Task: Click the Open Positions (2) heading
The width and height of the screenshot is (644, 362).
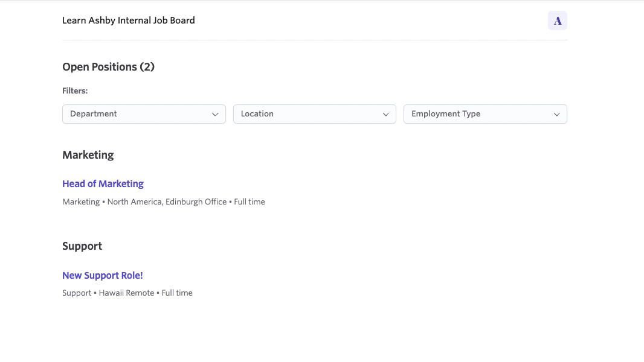Action: (108, 67)
